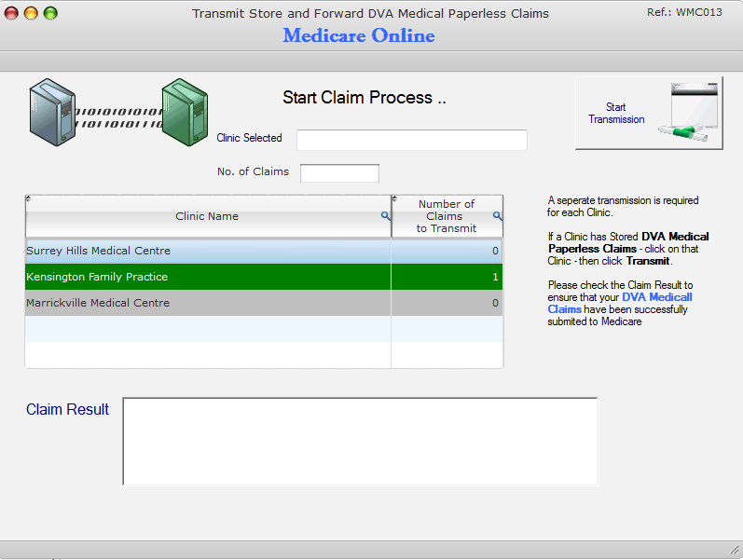
Task: Click search magnifier in Clinic Name column
Action: (x=386, y=216)
